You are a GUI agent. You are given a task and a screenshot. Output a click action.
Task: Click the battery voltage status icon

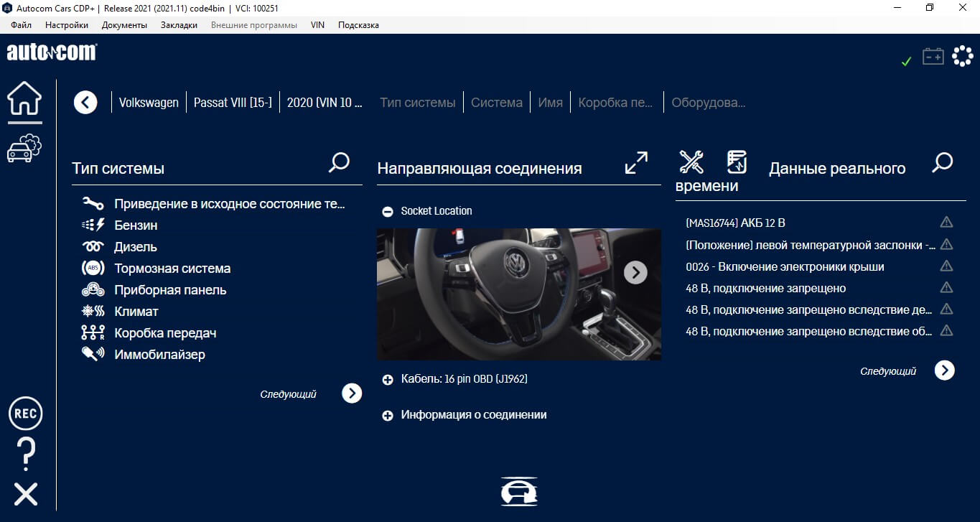point(933,56)
